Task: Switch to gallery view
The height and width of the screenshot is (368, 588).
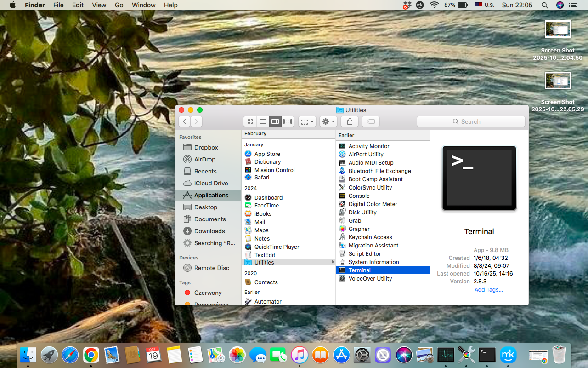Action: (x=288, y=121)
